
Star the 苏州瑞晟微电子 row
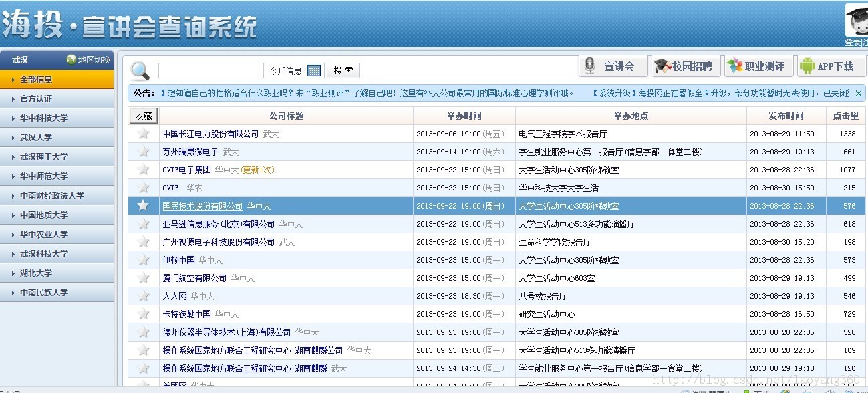[143, 151]
